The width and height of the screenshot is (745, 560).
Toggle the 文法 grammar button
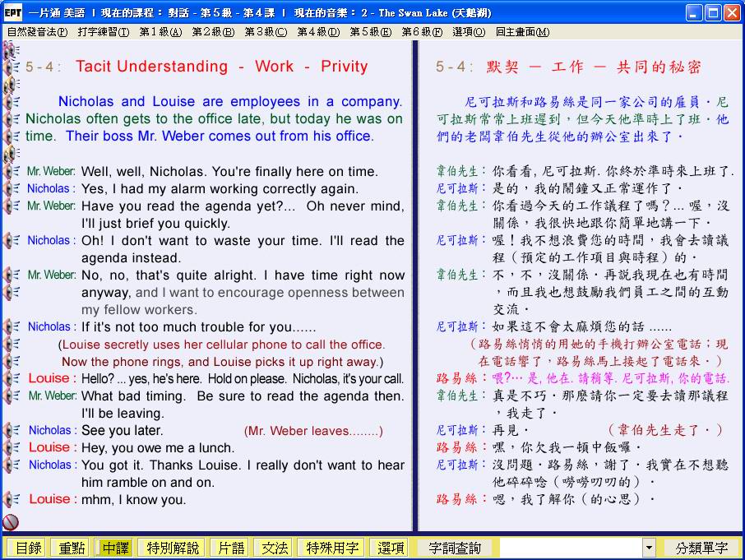pyautogui.click(x=275, y=548)
